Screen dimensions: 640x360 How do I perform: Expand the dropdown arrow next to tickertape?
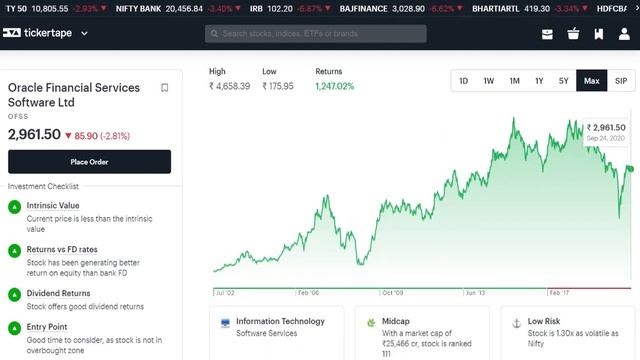[84, 33]
